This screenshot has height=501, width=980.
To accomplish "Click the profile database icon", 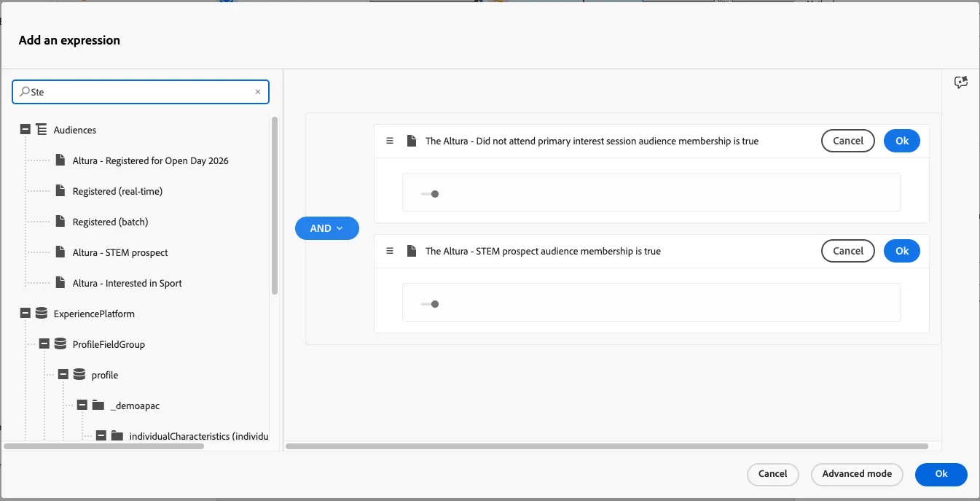I will (x=79, y=375).
